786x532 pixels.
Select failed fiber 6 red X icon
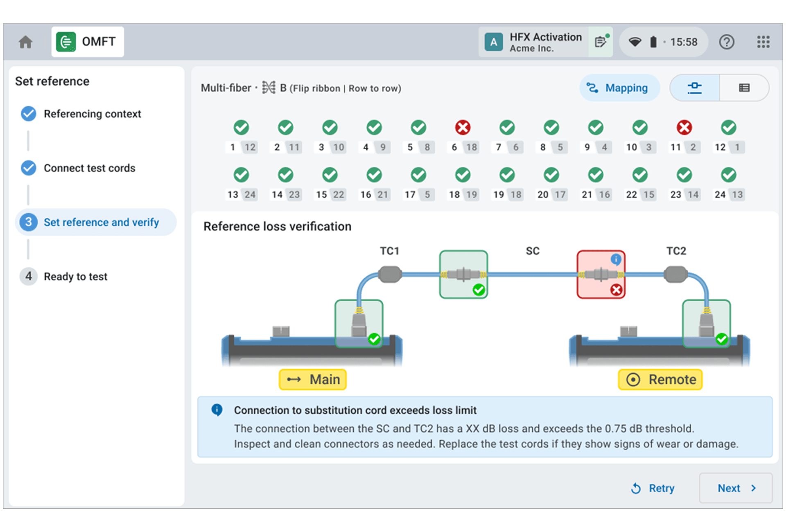[x=463, y=128]
